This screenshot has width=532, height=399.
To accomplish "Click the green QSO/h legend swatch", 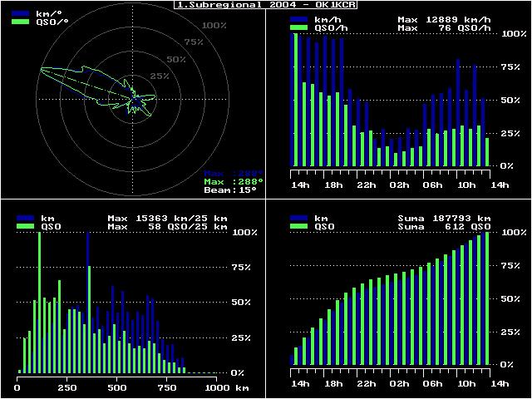I will pos(297,27).
